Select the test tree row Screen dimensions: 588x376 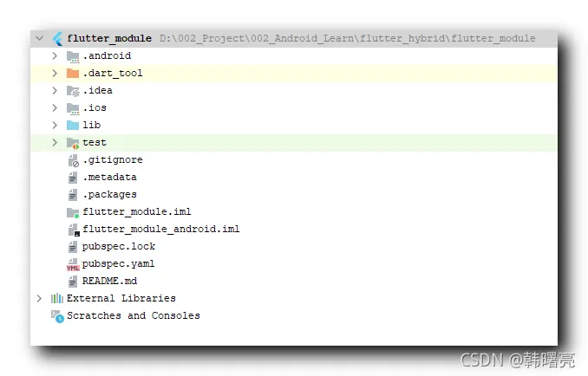click(x=294, y=142)
